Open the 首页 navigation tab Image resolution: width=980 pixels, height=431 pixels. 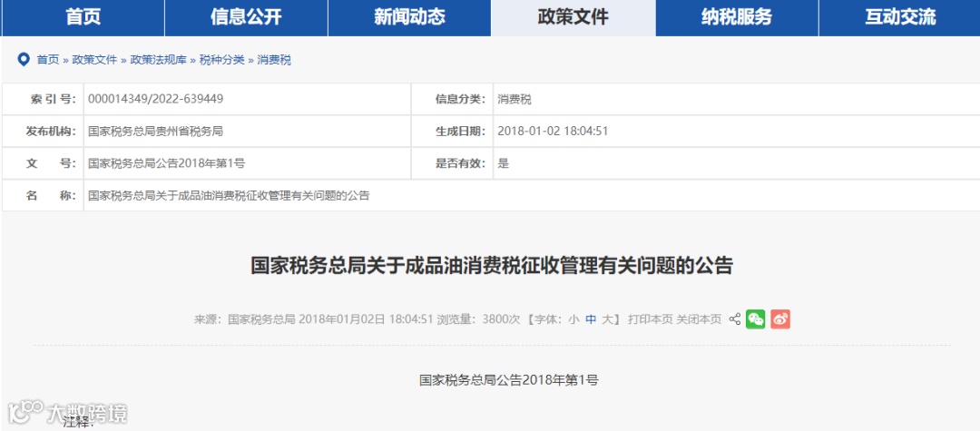83,17
